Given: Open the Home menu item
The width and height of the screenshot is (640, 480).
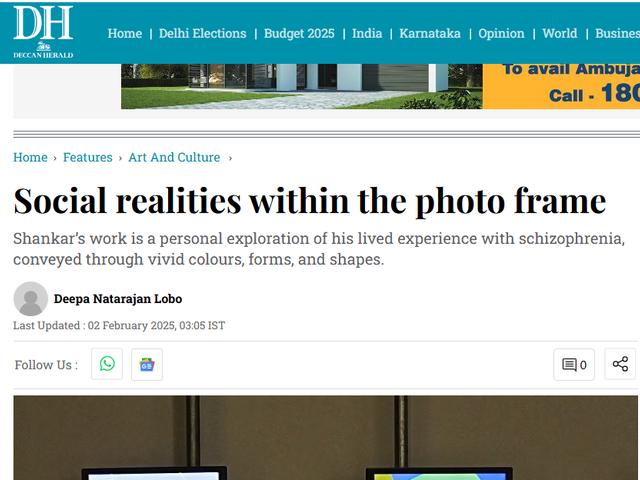Looking at the screenshot, I should point(125,33).
